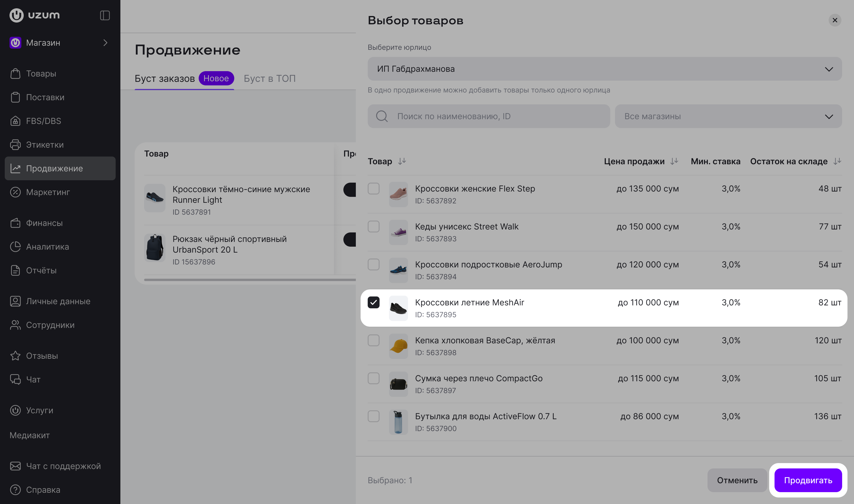Screen dimensions: 854x504
Task: Check Сумка через плечо CompactGo checkbox
Action: click(x=373, y=378)
